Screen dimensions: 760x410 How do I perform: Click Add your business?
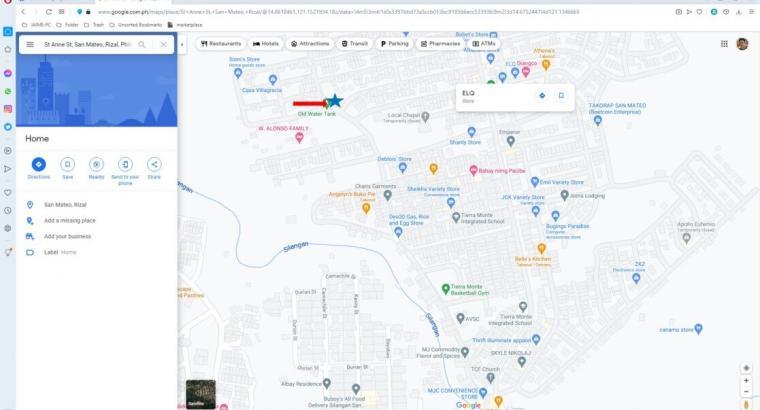(67, 236)
